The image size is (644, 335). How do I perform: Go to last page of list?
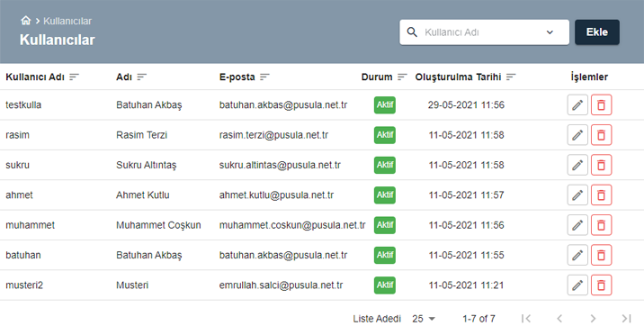pos(626,319)
